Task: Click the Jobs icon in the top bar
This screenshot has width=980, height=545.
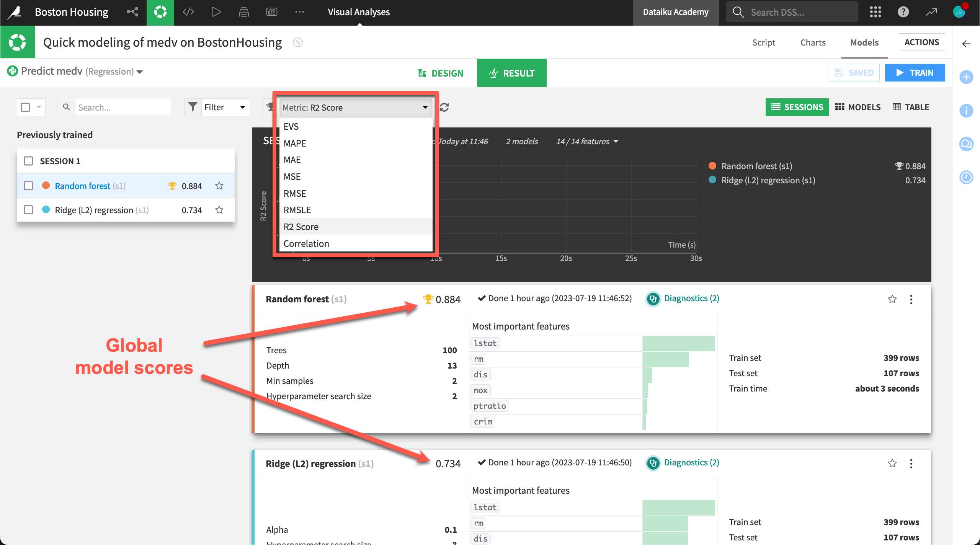Action: 216,12
